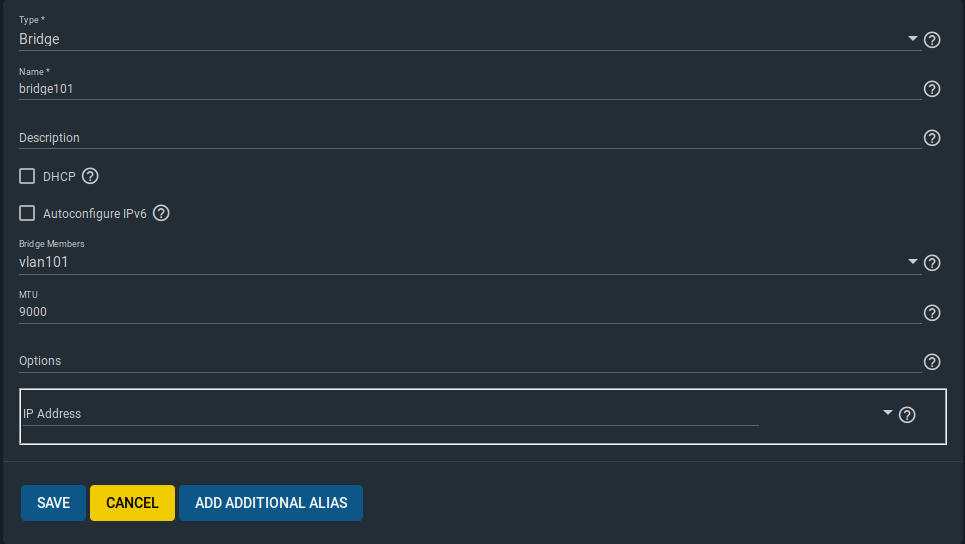The width and height of the screenshot is (965, 544).
Task: Open the Bridge Members dropdown arrow
Action: tap(913, 262)
